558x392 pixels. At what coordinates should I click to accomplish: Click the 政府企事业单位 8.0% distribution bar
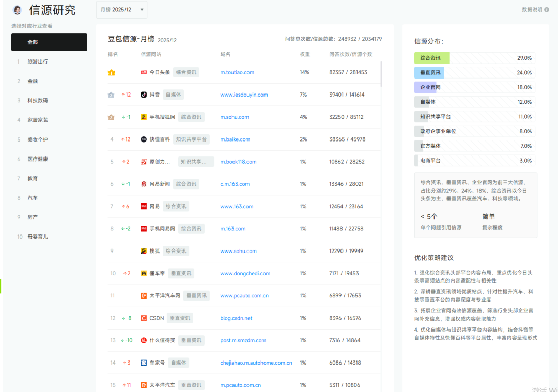(x=475, y=131)
